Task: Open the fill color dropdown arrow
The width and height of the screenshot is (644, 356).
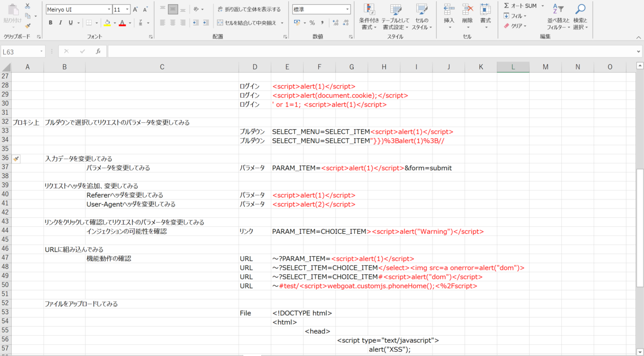Action: [114, 23]
